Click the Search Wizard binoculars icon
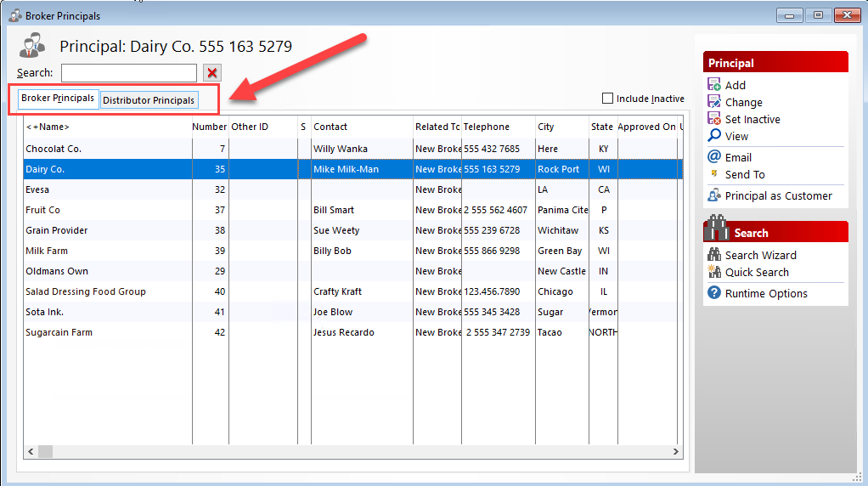Image resolution: width=868 pixels, height=486 pixels. click(x=714, y=255)
